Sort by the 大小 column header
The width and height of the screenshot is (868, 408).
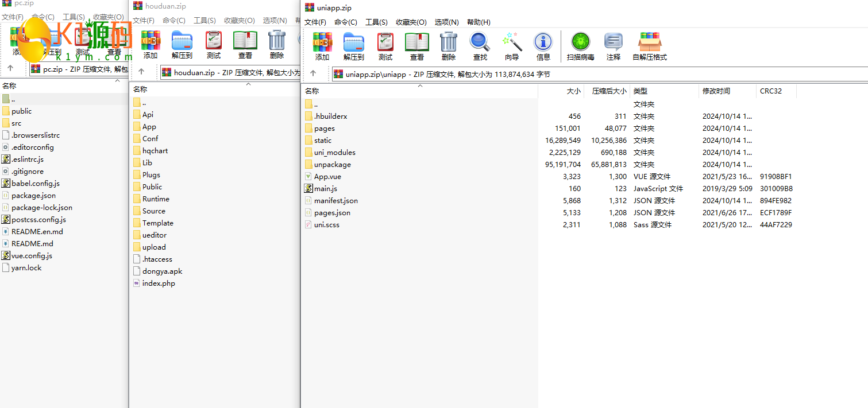point(573,91)
